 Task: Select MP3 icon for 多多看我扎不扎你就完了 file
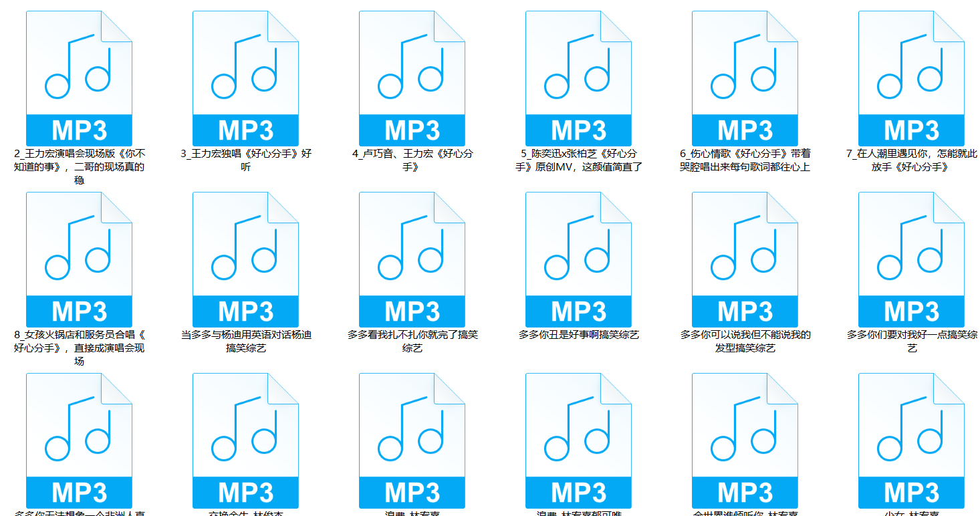point(412,259)
